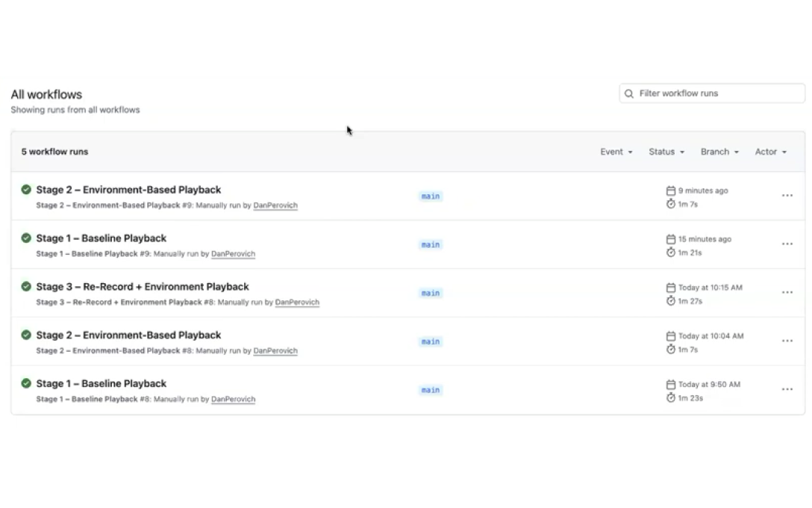The height and width of the screenshot is (508, 812).
Task: Click success check icon for Stage 2 run #9
Action: click(26, 189)
